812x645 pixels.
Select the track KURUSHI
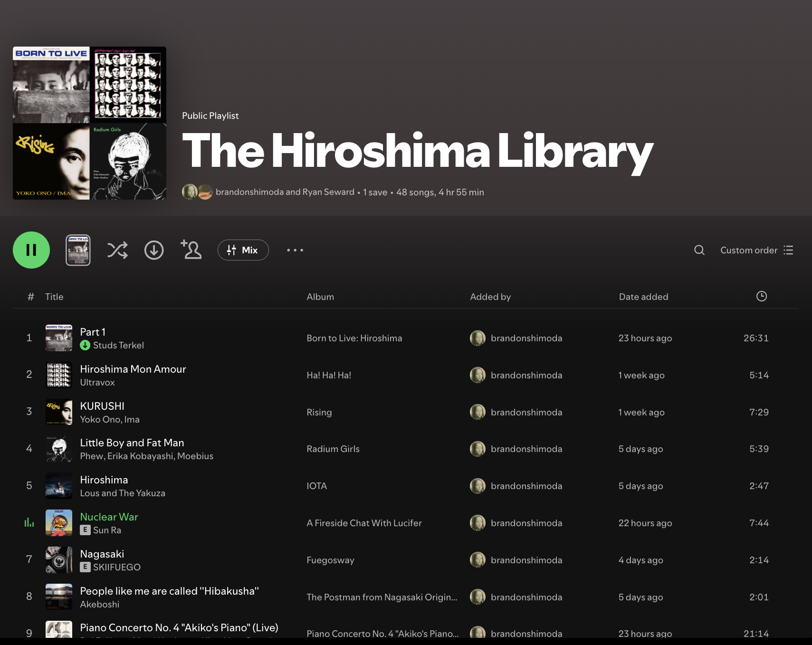pyautogui.click(x=102, y=406)
